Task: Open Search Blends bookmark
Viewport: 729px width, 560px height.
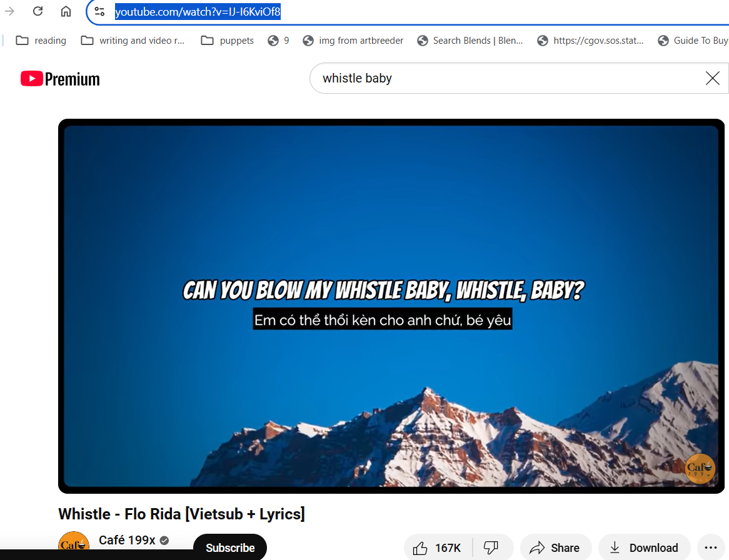Action: [x=470, y=41]
